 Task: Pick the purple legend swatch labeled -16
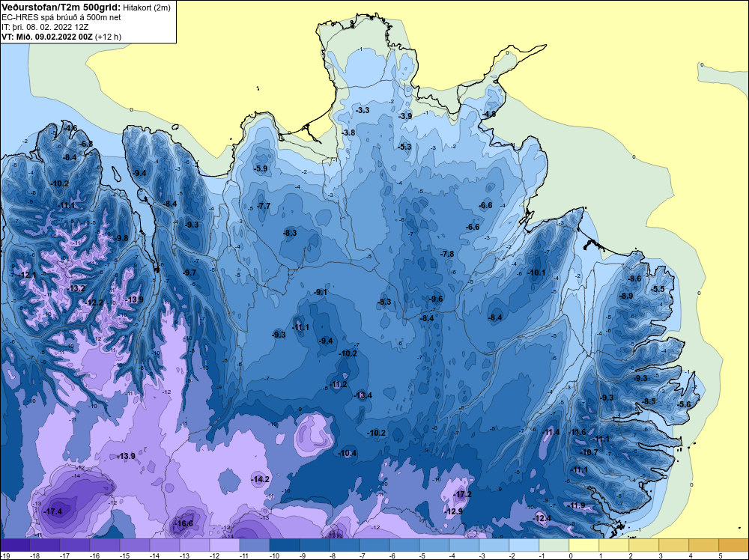pos(105,545)
